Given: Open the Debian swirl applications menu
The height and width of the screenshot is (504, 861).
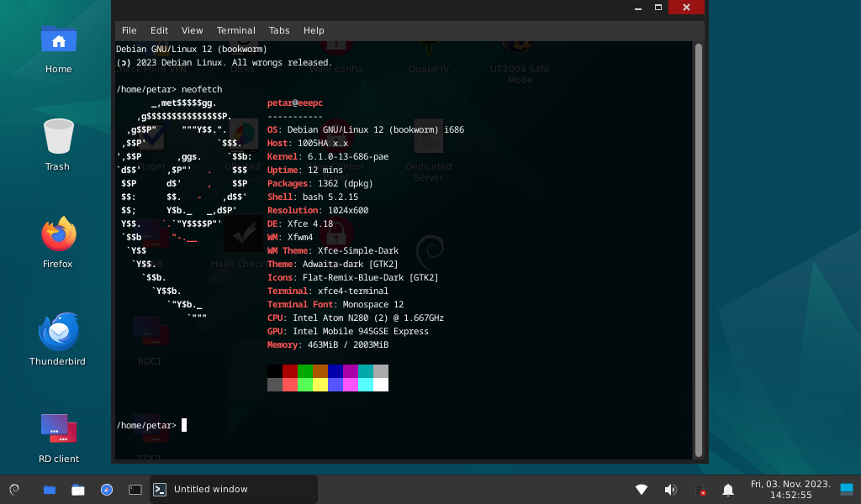Looking at the screenshot, I should 15,489.
